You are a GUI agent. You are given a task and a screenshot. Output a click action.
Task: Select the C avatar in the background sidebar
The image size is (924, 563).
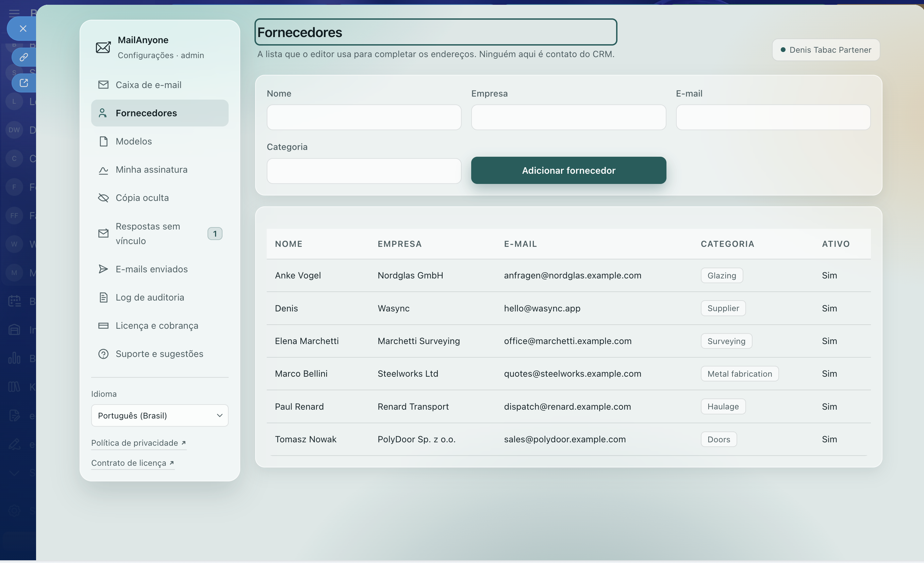(14, 158)
